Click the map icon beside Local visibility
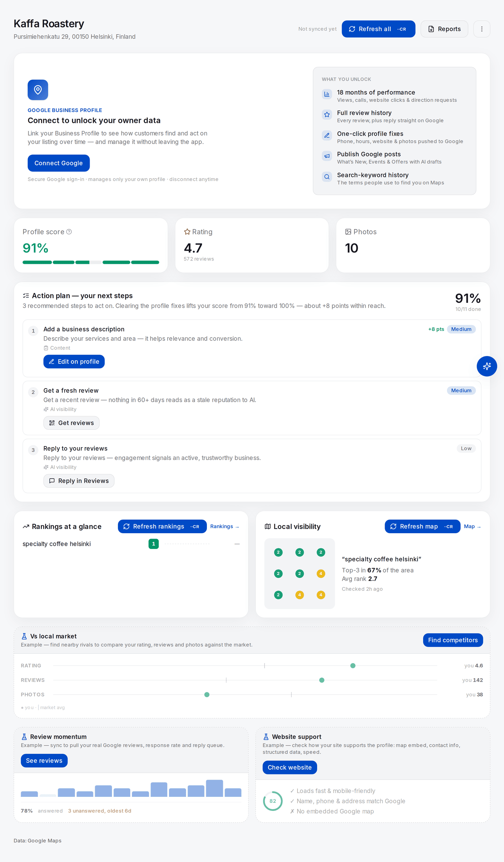 [x=268, y=527]
